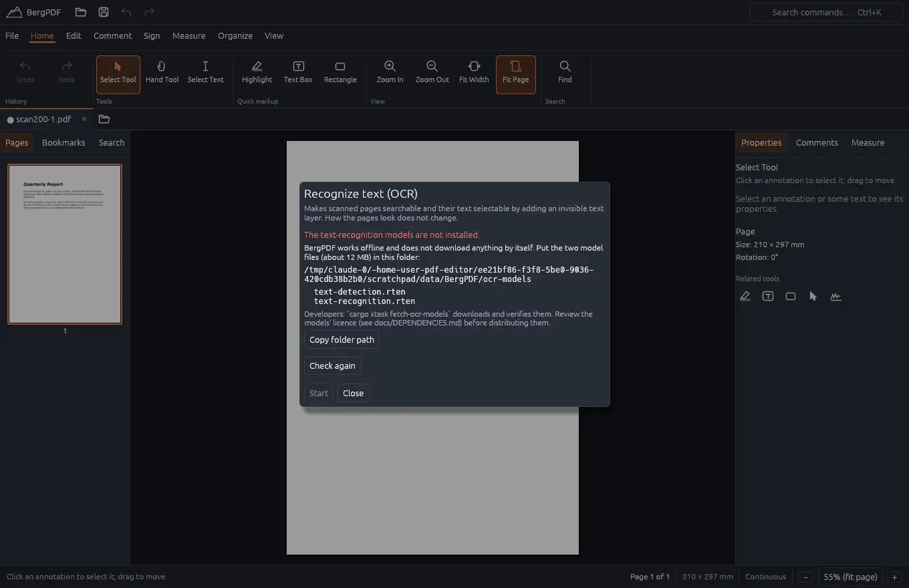Toggle the Continuous layout mode in status bar
The width and height of the screenshot is (909, 588).
765,577
